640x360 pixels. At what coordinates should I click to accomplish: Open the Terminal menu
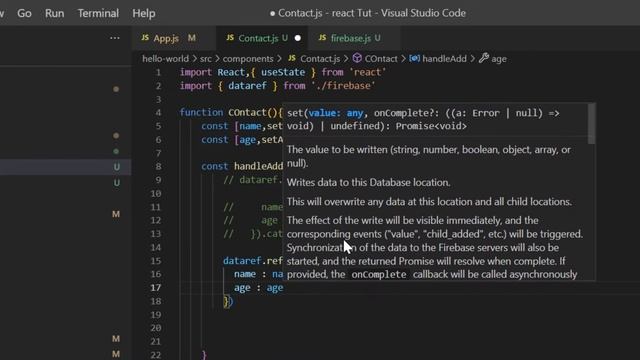(x=98, y=13)
